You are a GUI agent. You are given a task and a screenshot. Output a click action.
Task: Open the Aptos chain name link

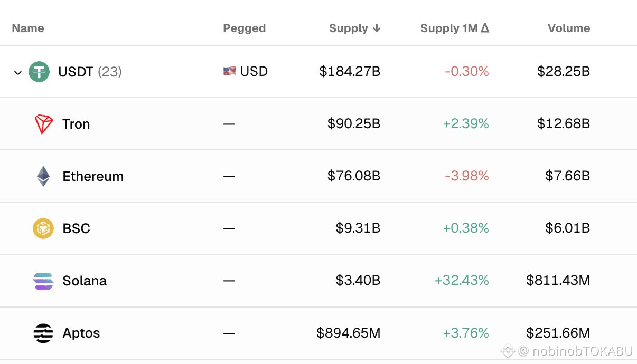click(81, 333)
